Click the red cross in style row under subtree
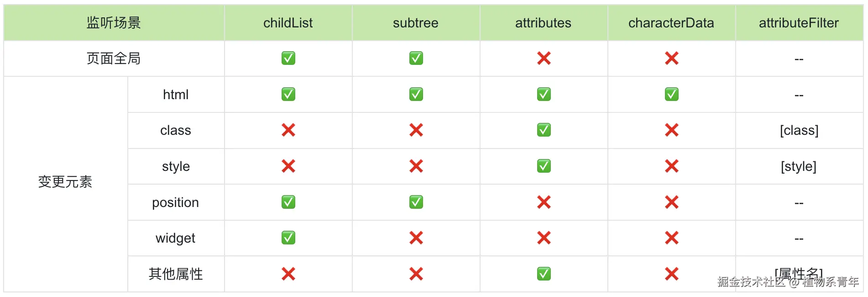The width and height of the screenshot is (868, 297). pyautogui.click(x=416, y=166)
